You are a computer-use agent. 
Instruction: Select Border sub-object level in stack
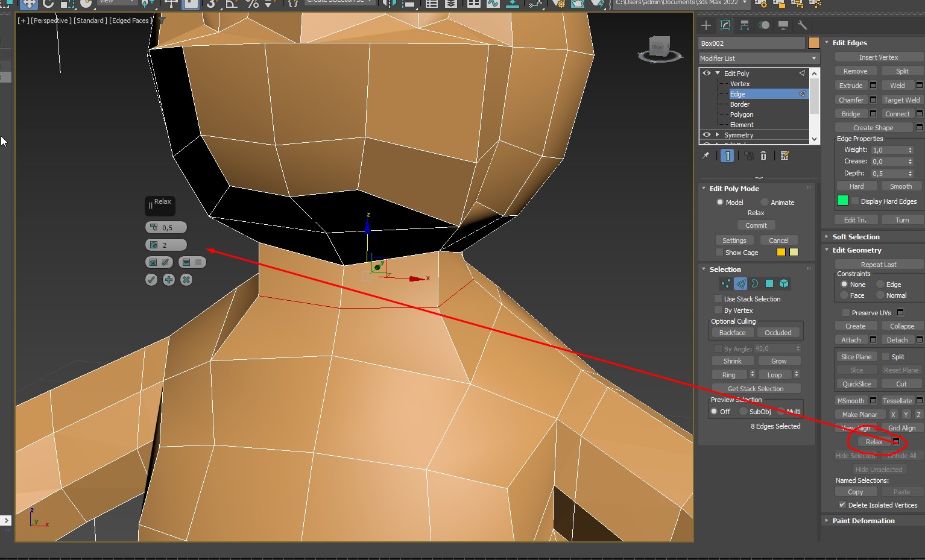pyautogui.click(x=740, y=104)
